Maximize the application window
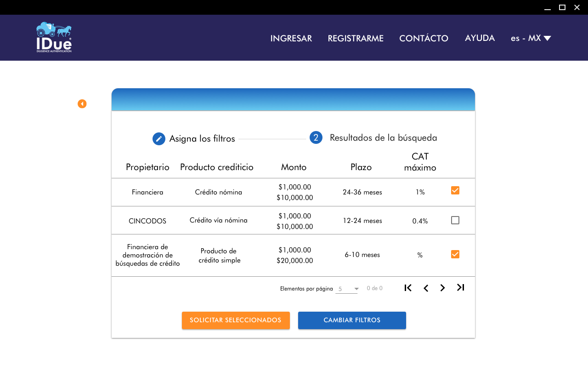Screen dimensions: 588x365 pyautogui.click(x=562, y=7)
